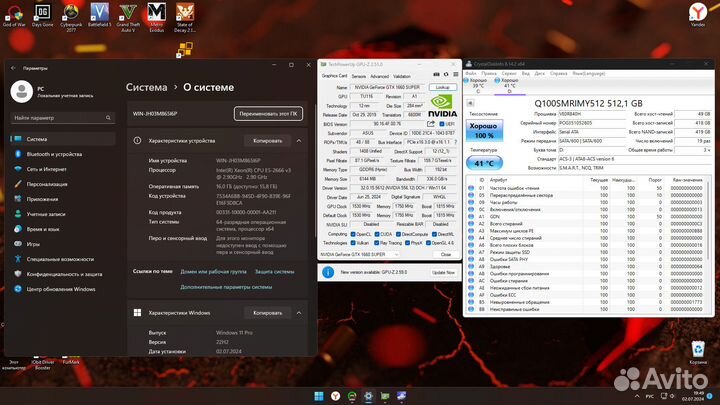Toggle the UEFI checkbox in GPU-Z
Viewport: 720px width, 405px height.
442,124
